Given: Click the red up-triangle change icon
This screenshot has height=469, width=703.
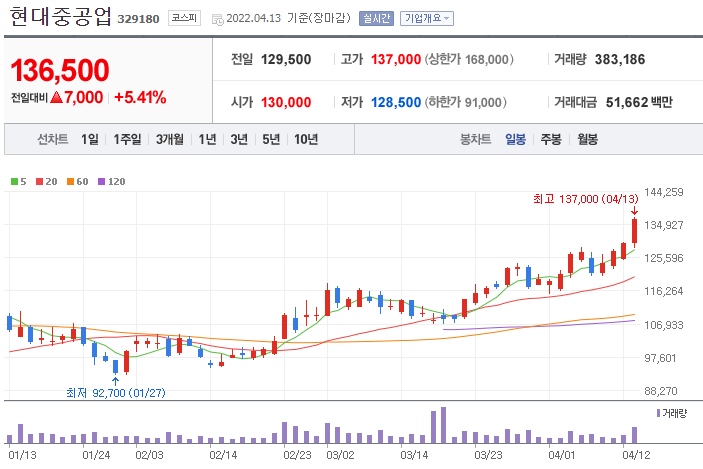Looking at the screenshot, I should (x=56, y=97).
